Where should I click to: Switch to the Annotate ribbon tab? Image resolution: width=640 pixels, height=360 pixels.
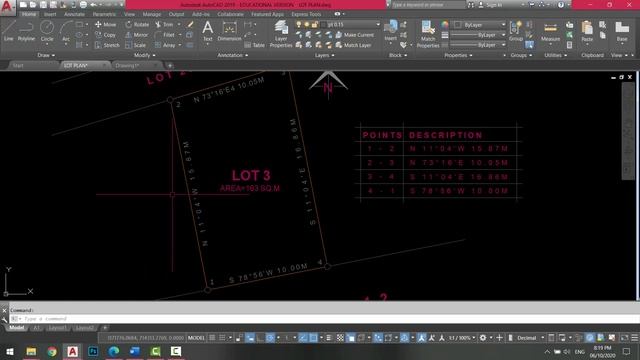point(74,14)
